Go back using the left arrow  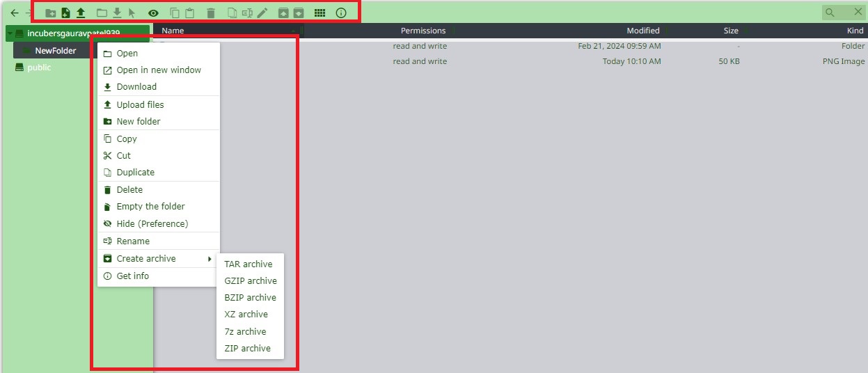[x=15, y=13]
